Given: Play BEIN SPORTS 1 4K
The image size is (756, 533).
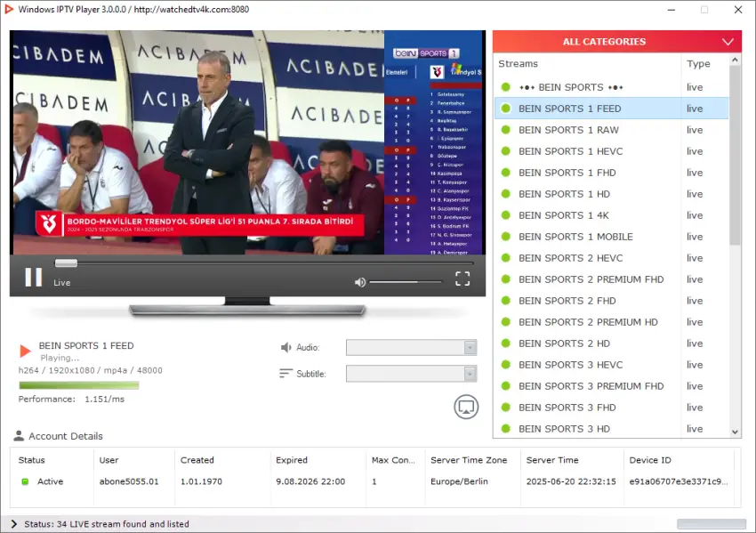Looking at the screenshot, I should pyautogui.click(x=611, y=215).
